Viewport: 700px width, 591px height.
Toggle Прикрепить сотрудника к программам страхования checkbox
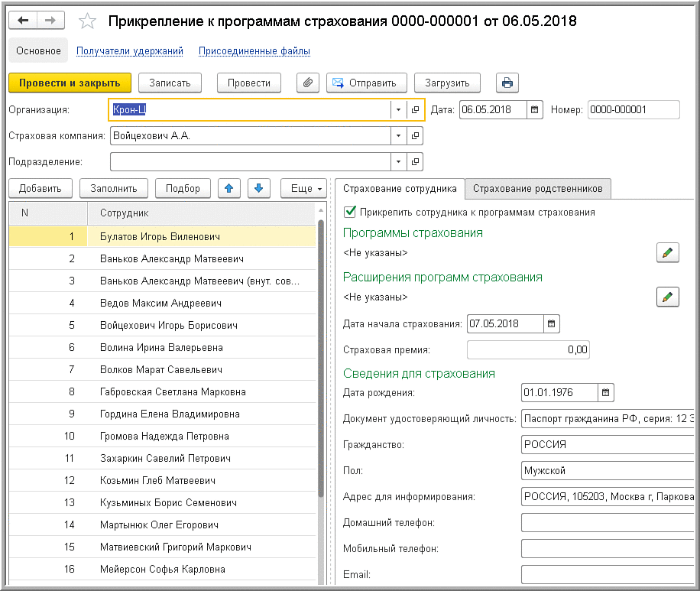(x=350, y=212)
